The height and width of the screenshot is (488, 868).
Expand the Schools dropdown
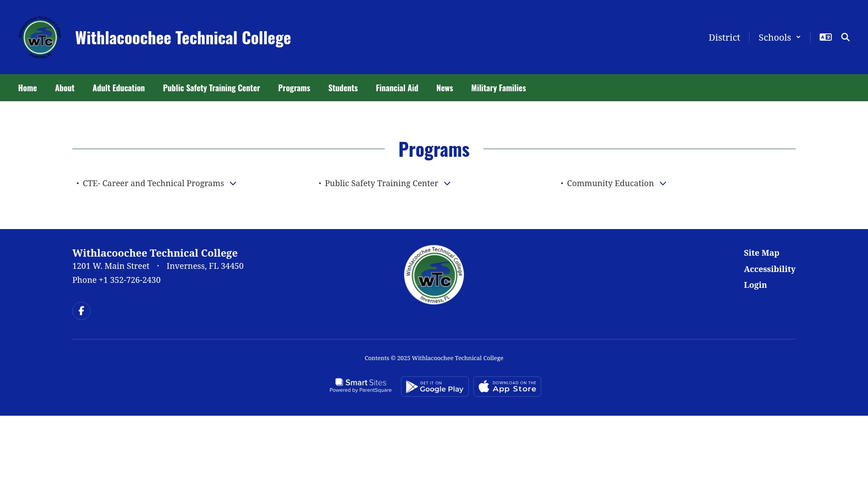(779, 37)
